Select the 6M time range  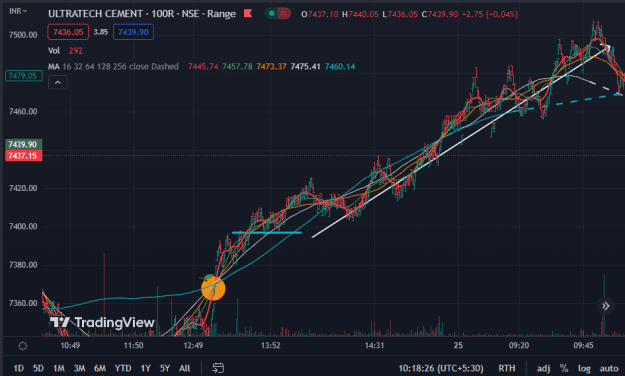coord(100,368)
